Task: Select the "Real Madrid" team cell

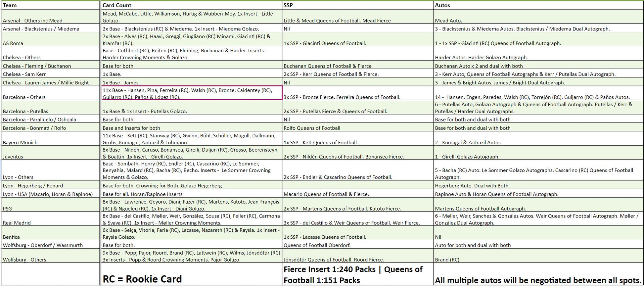Action: pos(50,219)
